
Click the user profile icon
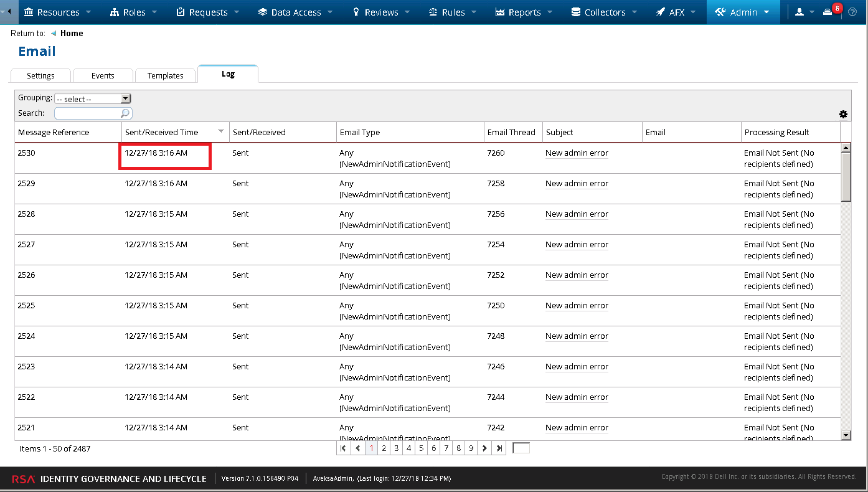pyautogui.click(x=800, y=12)
